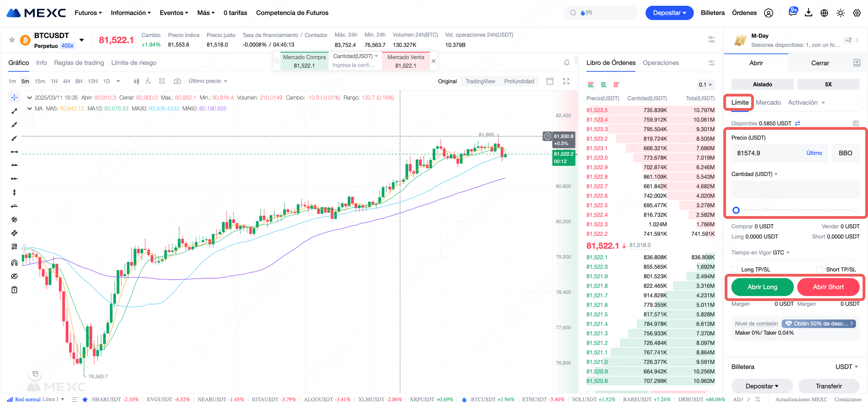Screen dimensions: 868x405
Task: Switch chart to Original view
Action: coord(447,81)
